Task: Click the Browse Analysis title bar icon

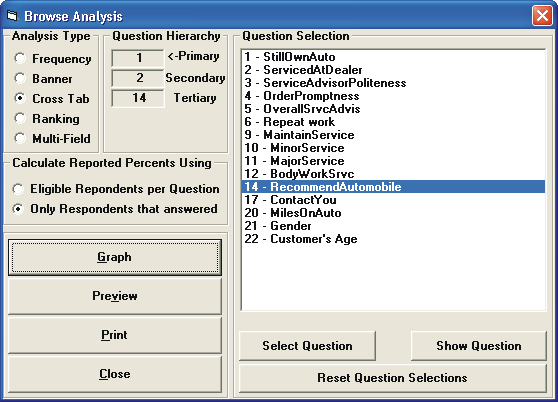Action: point(12,16)
